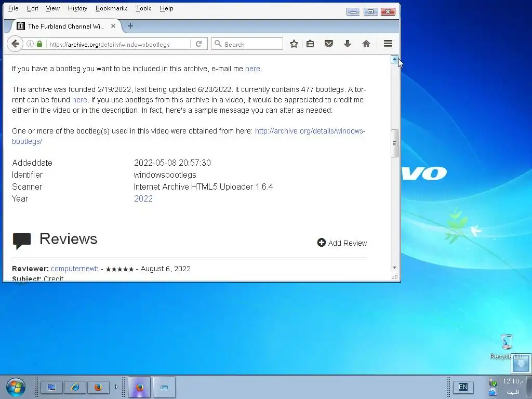Open the Tools menu

click(143, 8)
